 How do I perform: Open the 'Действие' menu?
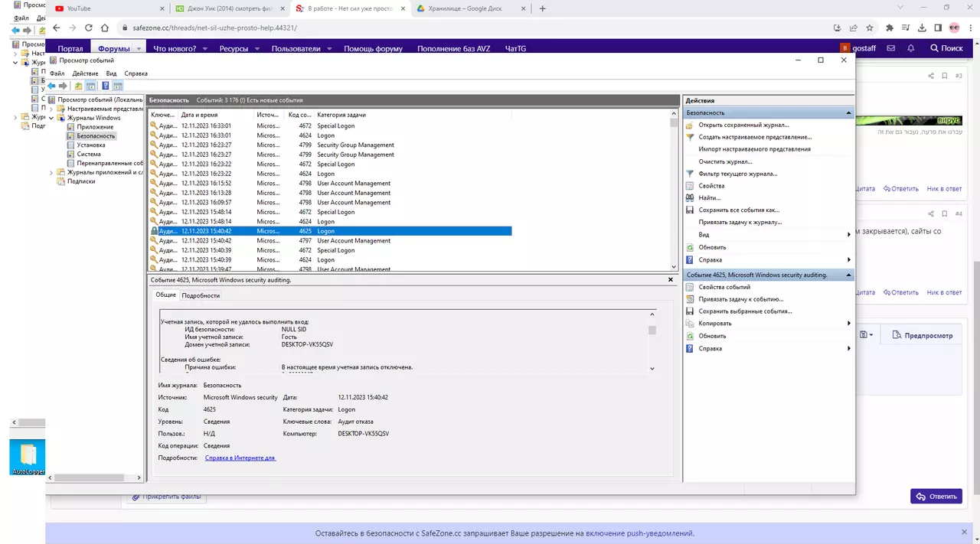pos(85,73)
